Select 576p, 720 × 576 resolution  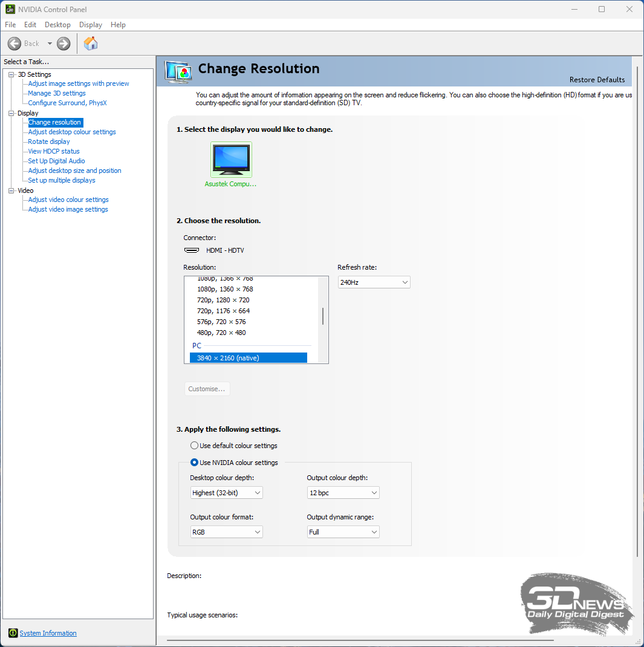[x=221, y=322]
